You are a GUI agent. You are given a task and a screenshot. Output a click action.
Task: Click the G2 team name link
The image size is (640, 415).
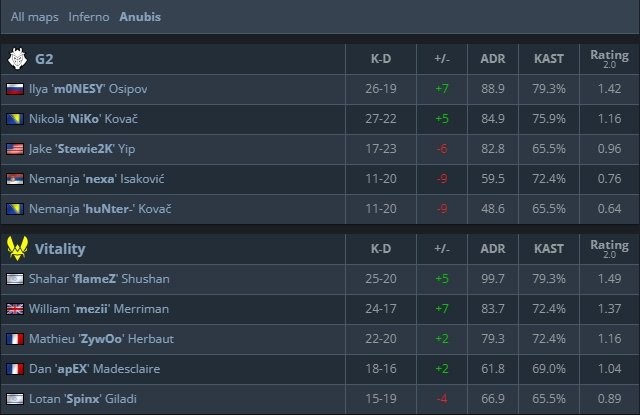tap(44, 58)
